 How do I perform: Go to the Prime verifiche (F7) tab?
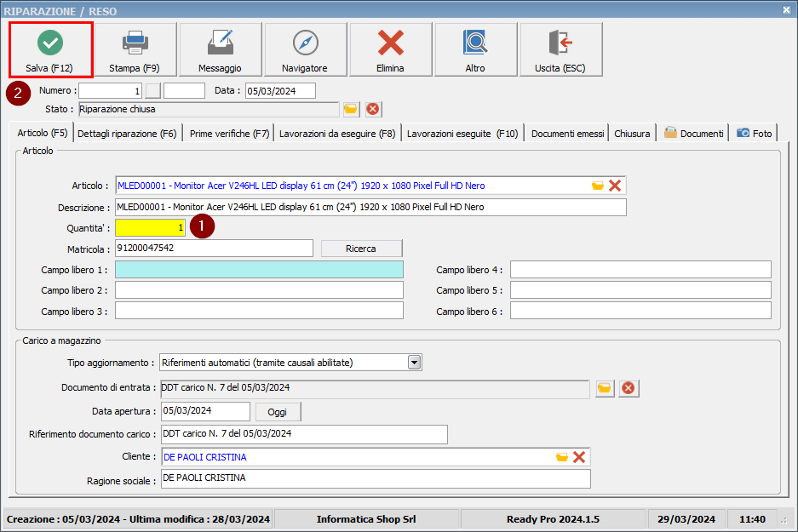click(x=229, y=134)
